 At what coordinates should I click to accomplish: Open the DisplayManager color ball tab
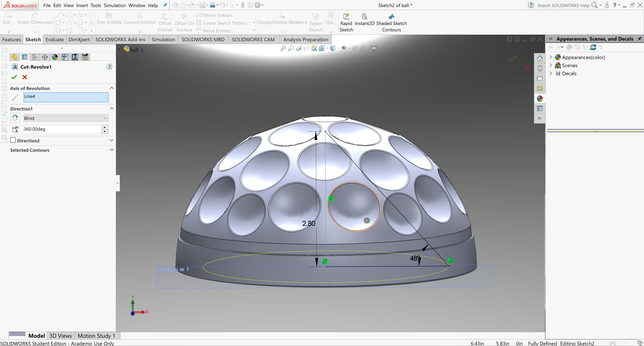(x=55, y=57)
